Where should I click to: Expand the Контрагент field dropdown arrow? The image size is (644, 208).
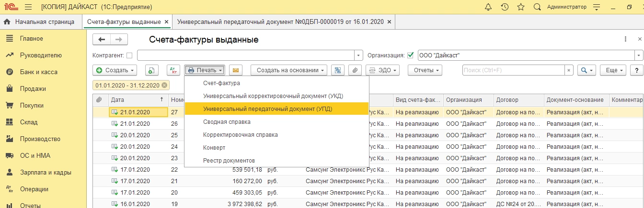358,55
